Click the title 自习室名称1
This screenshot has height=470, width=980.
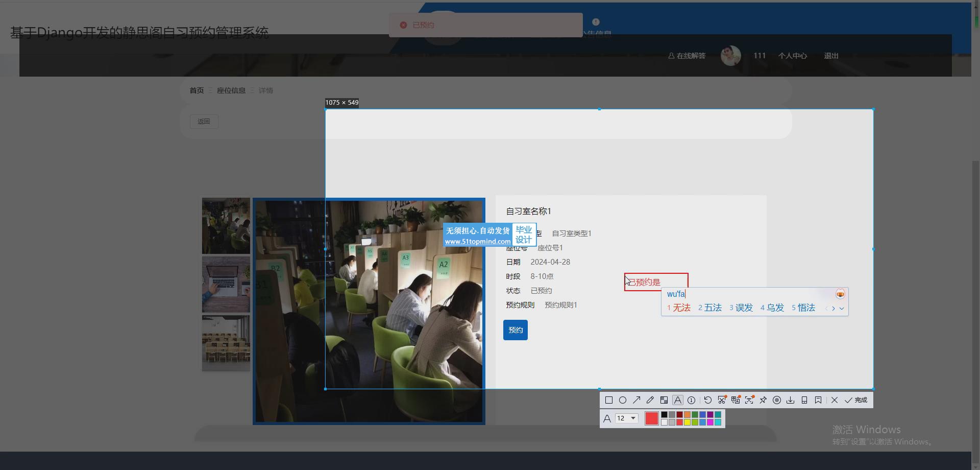(x=528, y=211)
